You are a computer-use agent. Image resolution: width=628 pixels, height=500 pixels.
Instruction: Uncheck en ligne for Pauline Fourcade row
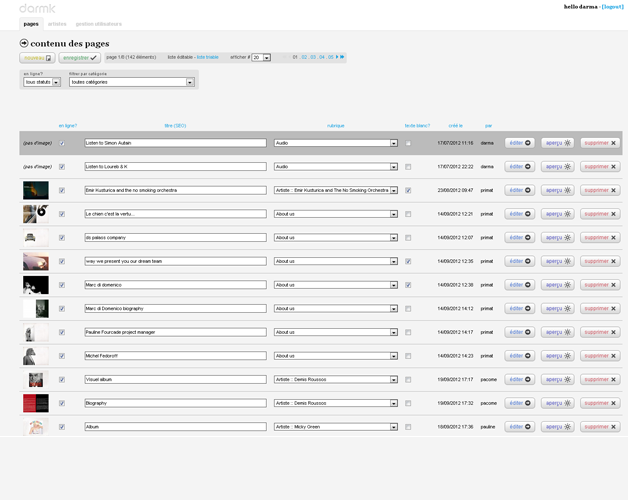62,332
